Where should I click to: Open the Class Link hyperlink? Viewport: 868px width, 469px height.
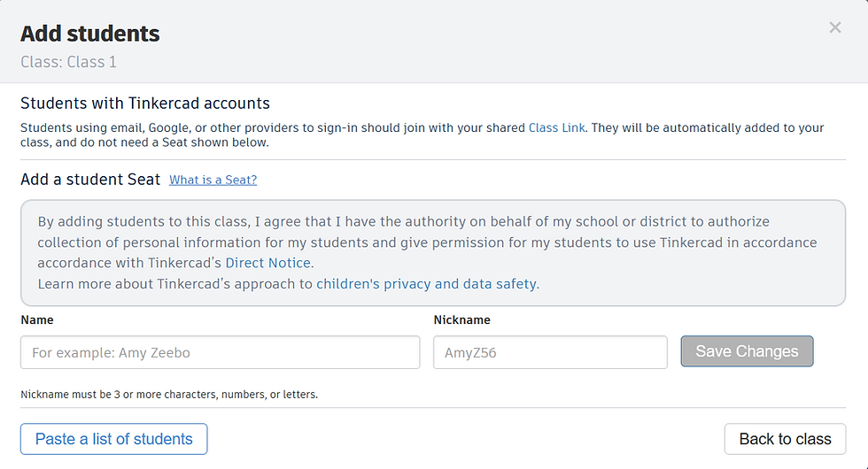pos(556,127)
